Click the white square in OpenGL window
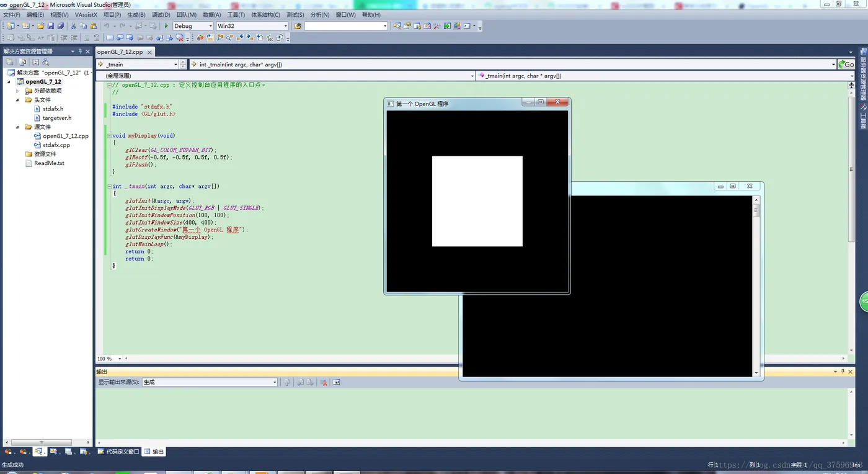 [477, 201]
